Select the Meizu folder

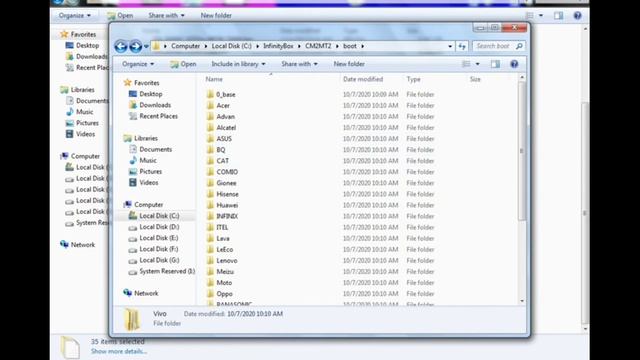[x=220, y=271]
